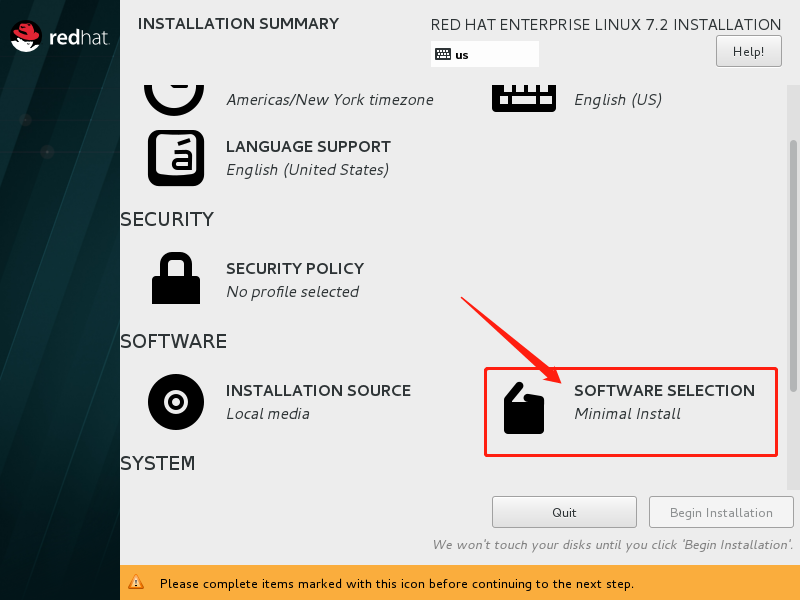This screenshot has width=800, height=600.
Task: Click the orange warning message text
Action: (x=396, y=584)
